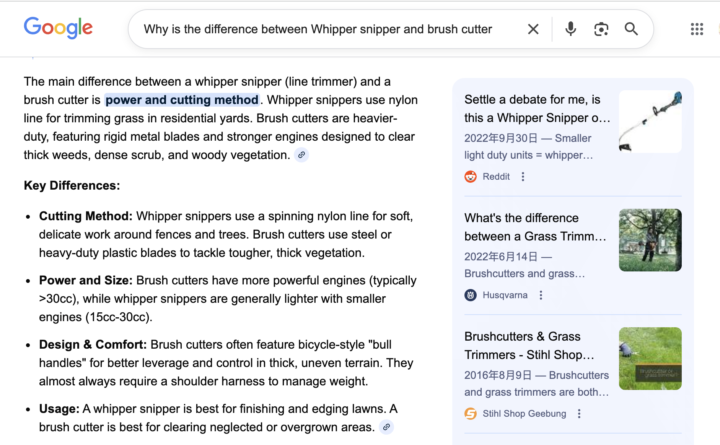
Task: Click the Stihl grass trimmer thumbnail
Action: coord(650,358)
